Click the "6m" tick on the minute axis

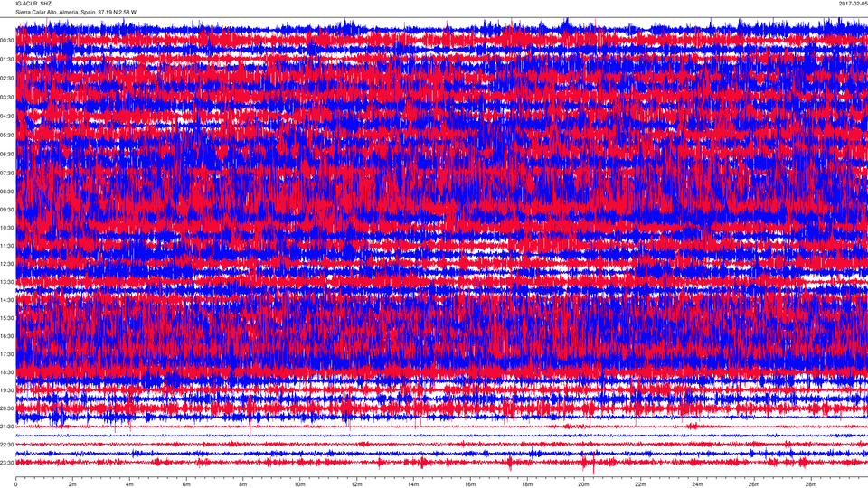tap(186, 484)
